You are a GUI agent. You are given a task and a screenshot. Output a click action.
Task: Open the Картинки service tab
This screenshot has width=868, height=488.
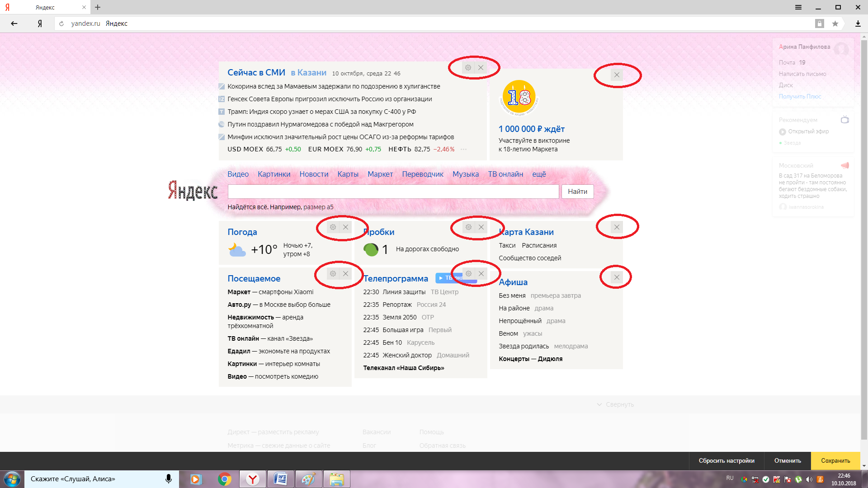pos(274,174)
